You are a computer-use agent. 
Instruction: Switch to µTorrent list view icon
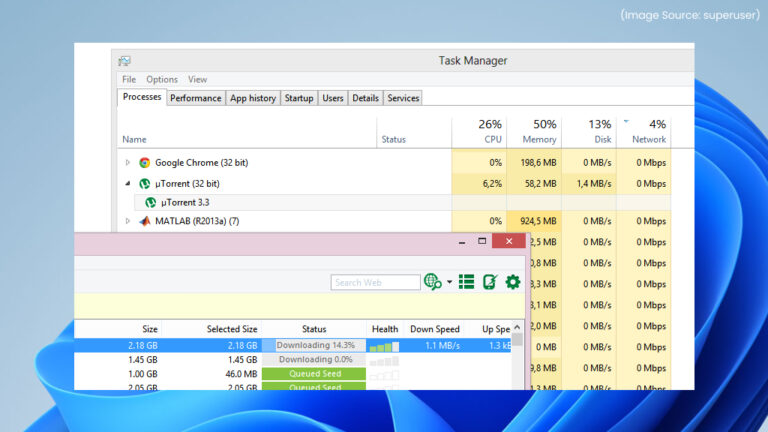click(x=466, y=282)
